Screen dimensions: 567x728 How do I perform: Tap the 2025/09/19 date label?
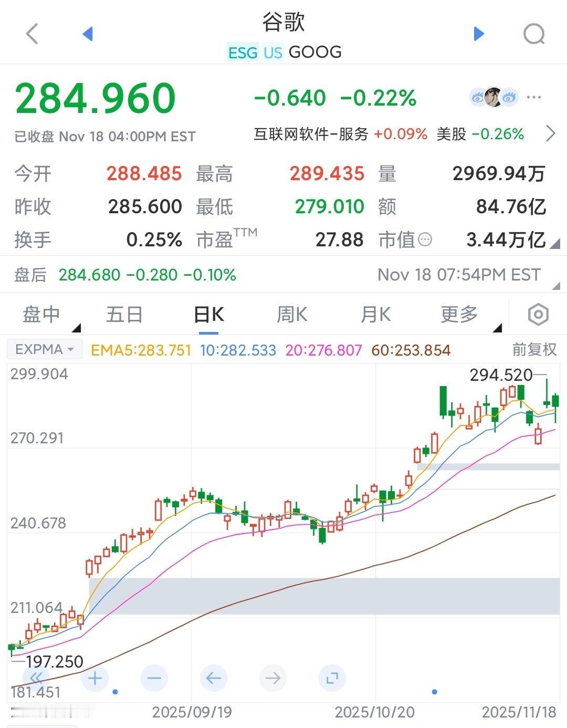tap(192, 712)
